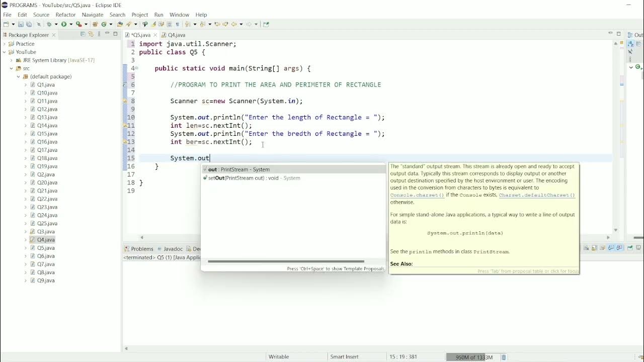Open Package Explorer view menu (three dots)
Viewport: 644px width, 362px height.
[x=99, y=34]
